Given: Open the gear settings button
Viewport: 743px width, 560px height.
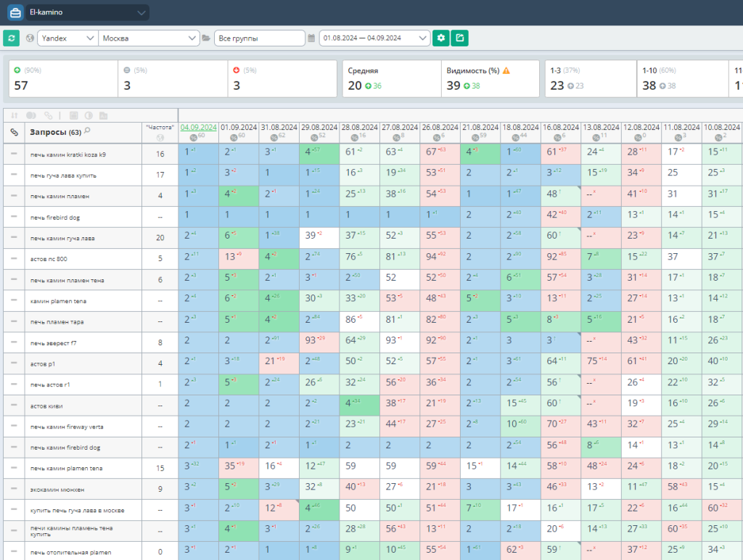Looking at the screenshot, I should coord(440,38).
